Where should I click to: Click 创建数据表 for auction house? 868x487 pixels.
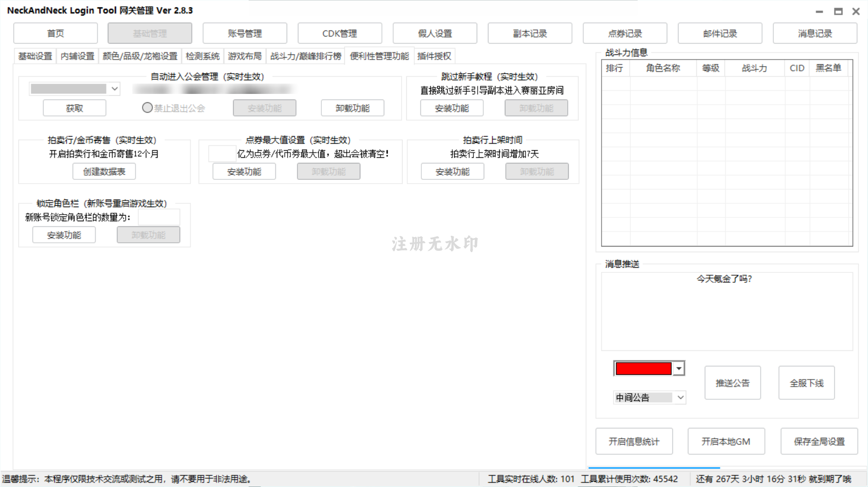[x=104, y=171]
